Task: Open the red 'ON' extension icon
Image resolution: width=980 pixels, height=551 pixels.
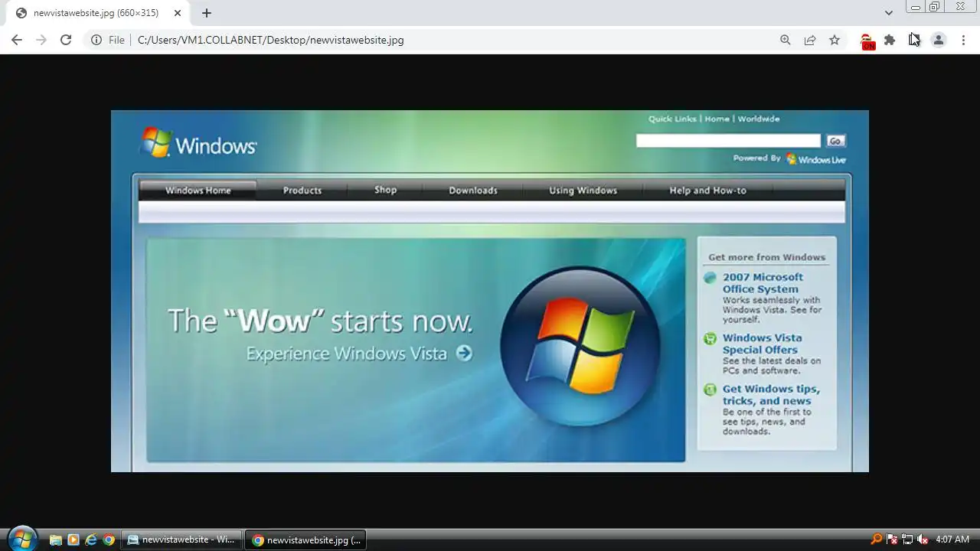Action: (x=867, y=41)
